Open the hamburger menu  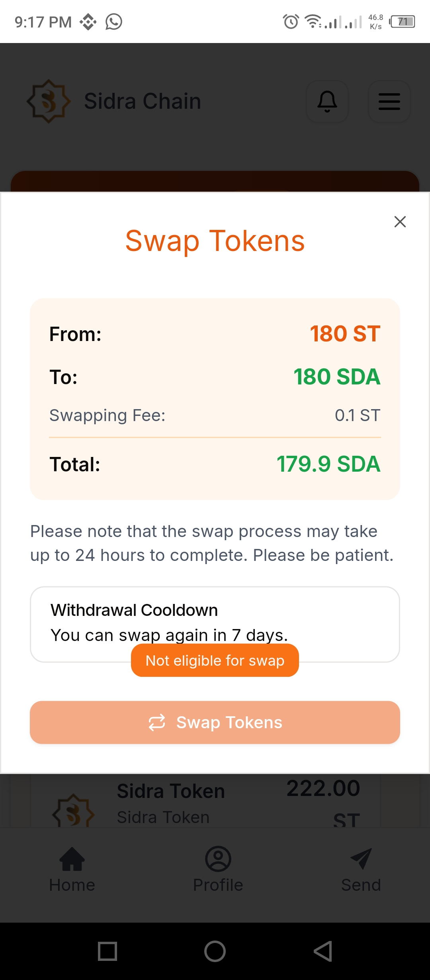tap(389, 101)
